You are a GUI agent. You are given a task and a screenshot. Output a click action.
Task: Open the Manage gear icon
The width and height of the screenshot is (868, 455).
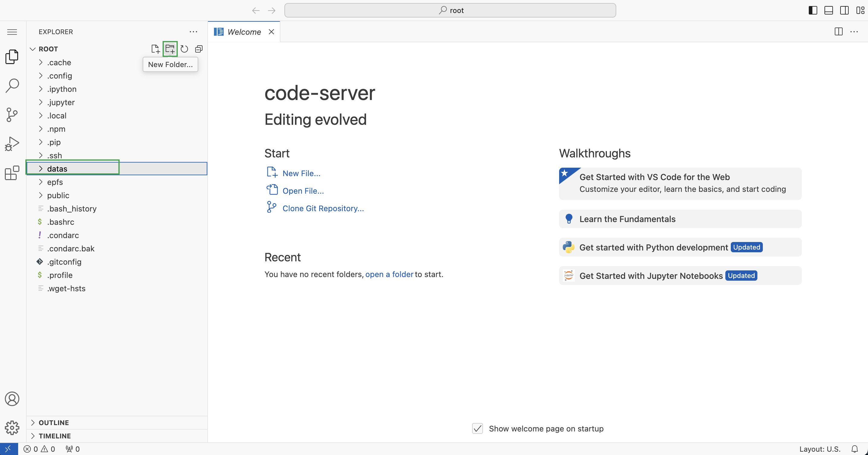coord(12,428)
